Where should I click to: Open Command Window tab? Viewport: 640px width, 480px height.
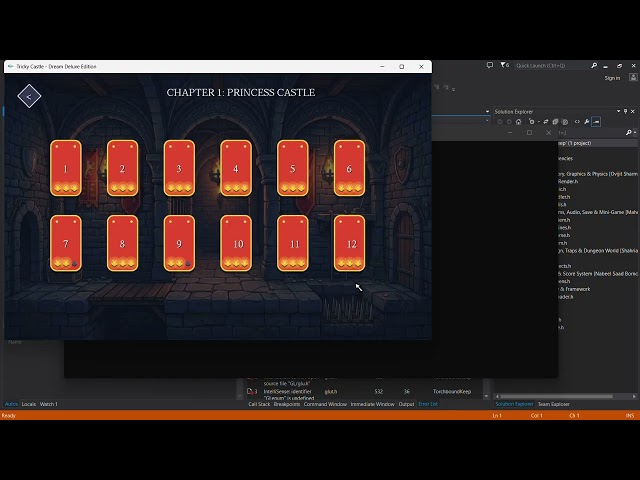325,404
